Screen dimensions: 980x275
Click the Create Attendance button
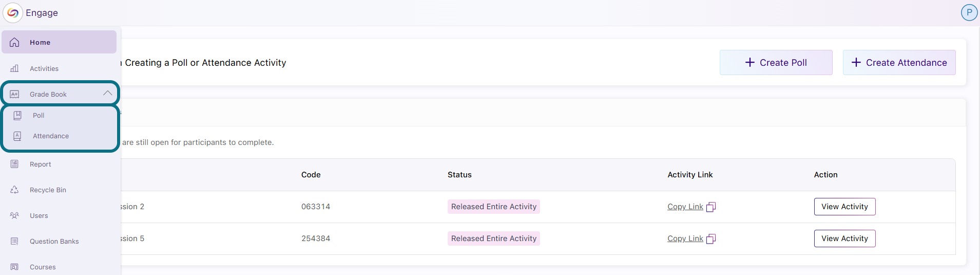click(899, 62)
